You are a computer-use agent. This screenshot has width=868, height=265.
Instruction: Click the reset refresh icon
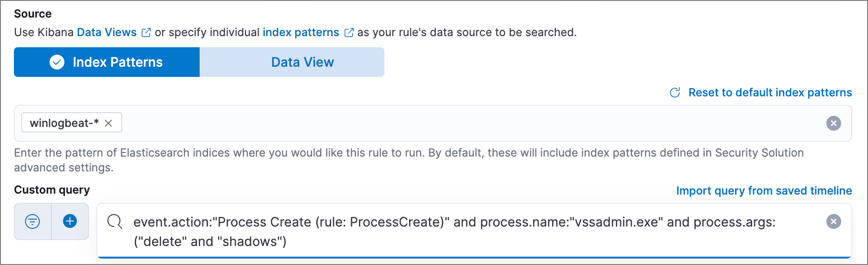tap(675, 93)
